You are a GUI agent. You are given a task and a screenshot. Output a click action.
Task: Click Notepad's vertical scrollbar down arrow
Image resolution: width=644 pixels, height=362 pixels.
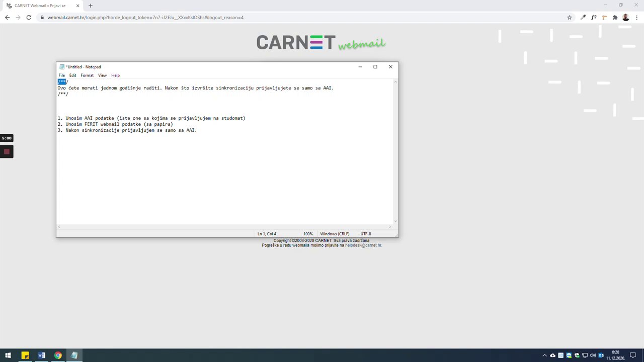[395, 221]
